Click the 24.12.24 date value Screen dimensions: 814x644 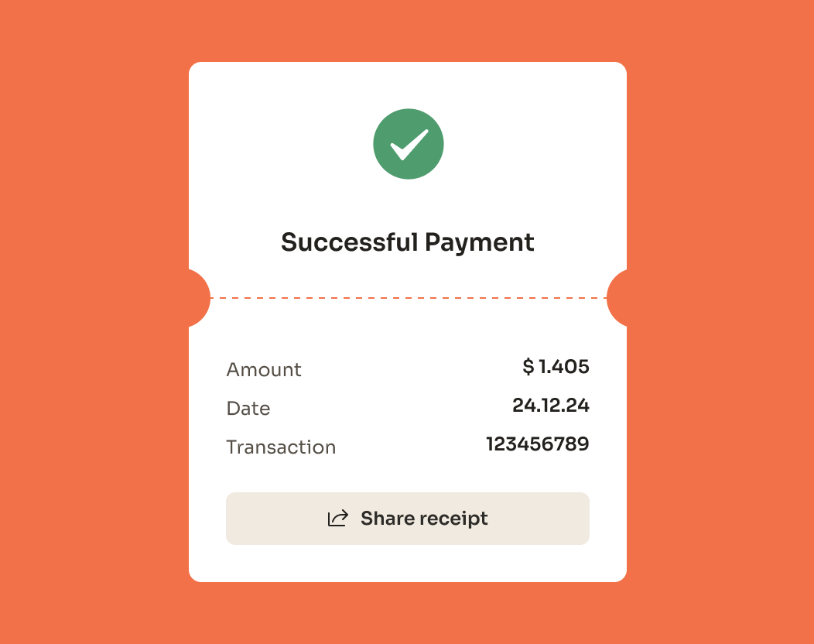pyautogui.click(x=551, y=406)
